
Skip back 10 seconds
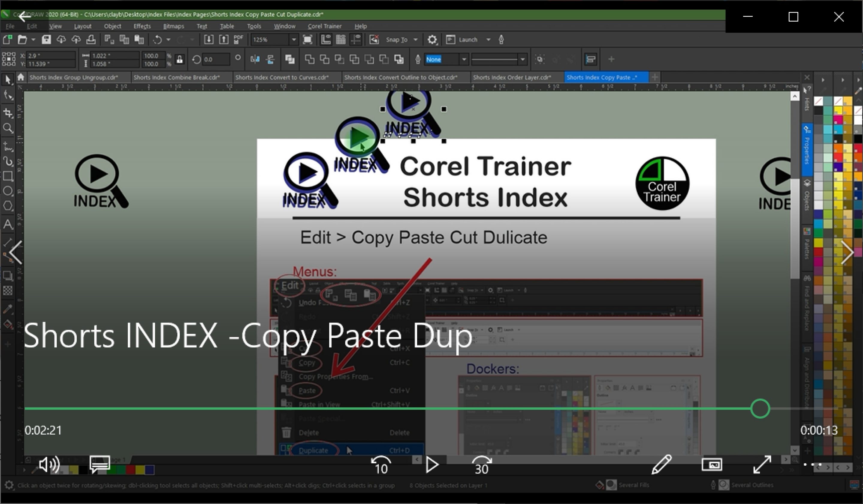381,465
